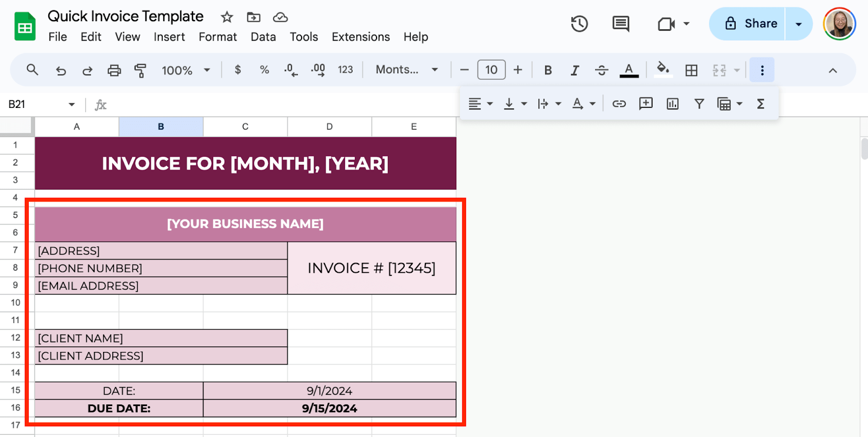
Task: Click the B21 name box field
Action: [x=35, y=104]
